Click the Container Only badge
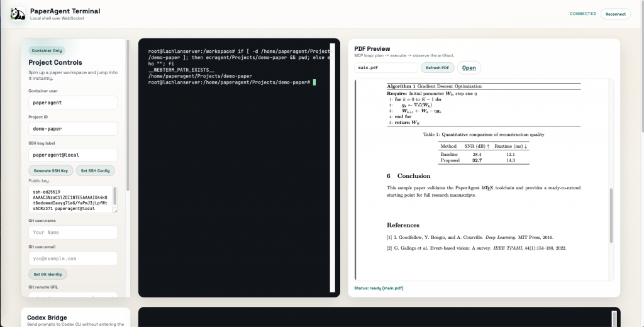The width and height of the screenshot is (644, 327). click(x=47, y=50)
